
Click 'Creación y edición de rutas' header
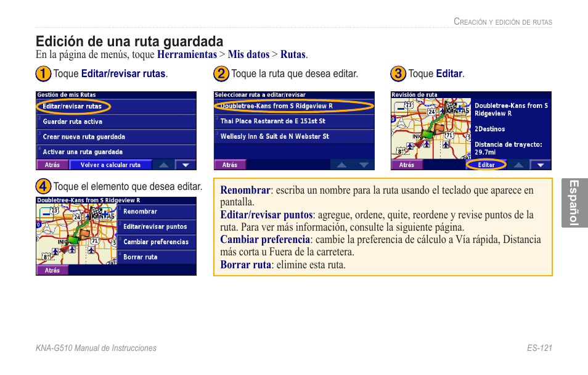[503, 22]
